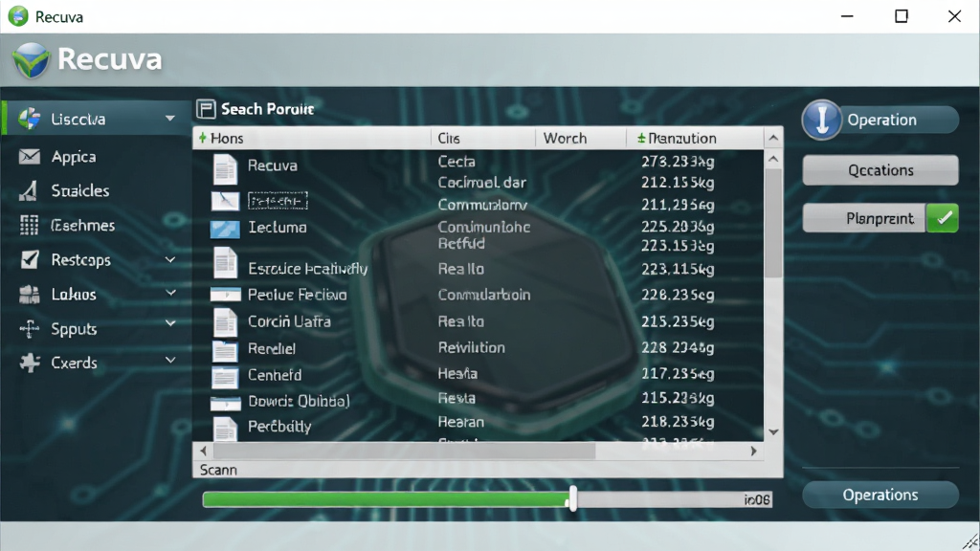Select the grid icon next to Esehmes
The height and width of the screenshot is (551, 980).
(x=29, y=225)
